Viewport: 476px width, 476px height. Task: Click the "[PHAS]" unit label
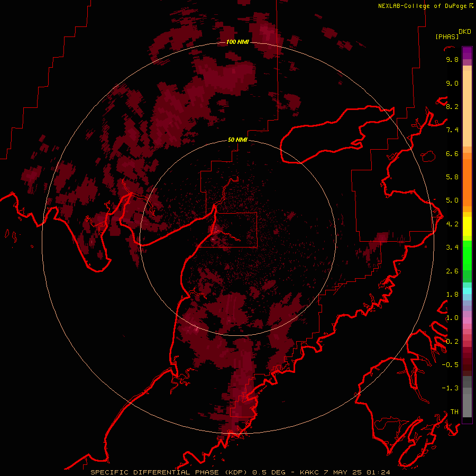(x=447, y=36)
